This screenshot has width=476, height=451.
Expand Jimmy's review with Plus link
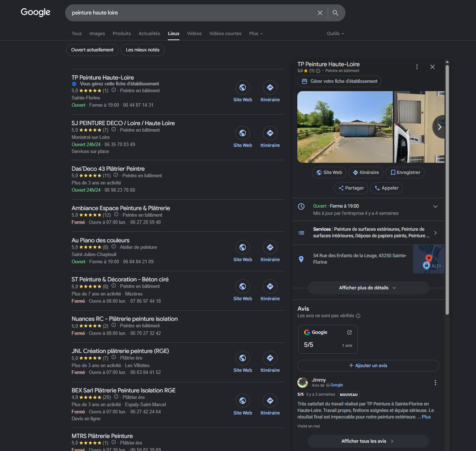tap(426, 417)
